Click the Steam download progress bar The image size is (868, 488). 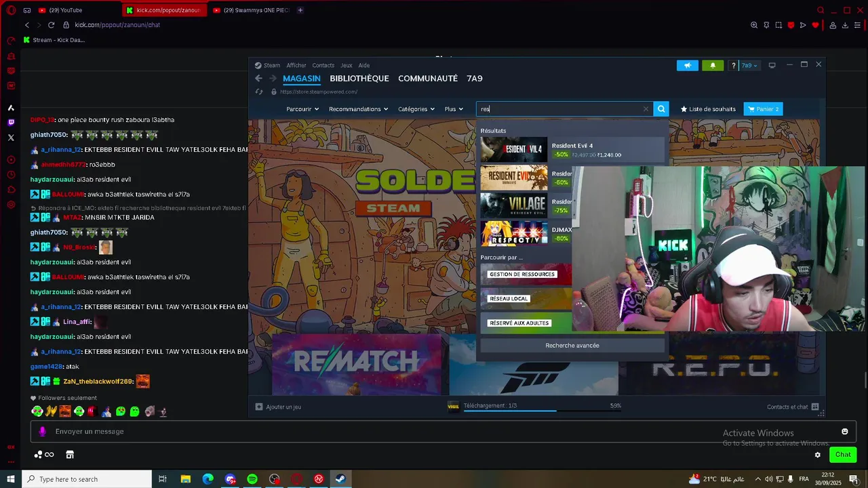pyautogui.click(x=542, y=409)
